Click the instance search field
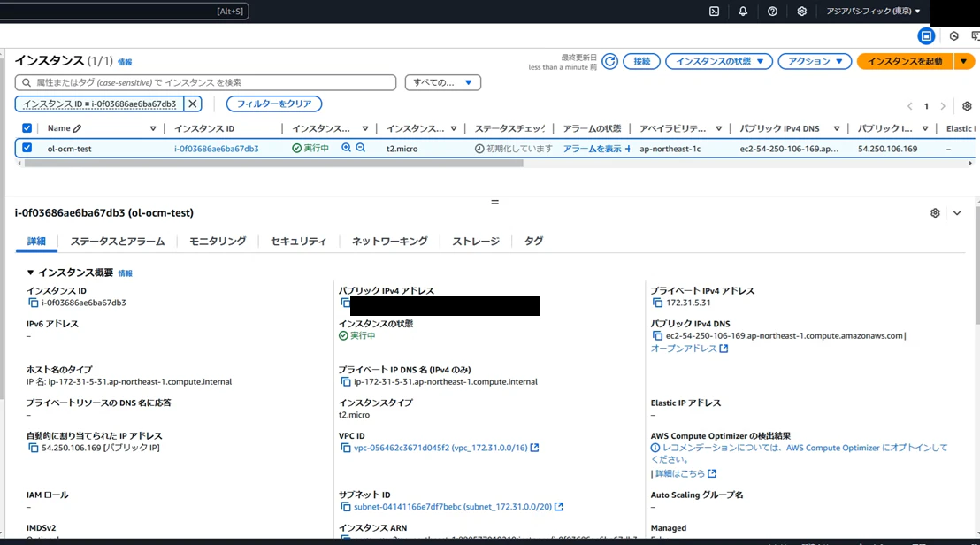This screenshot has width=980, height=545. pyautogui.click(x=205, y=82)
